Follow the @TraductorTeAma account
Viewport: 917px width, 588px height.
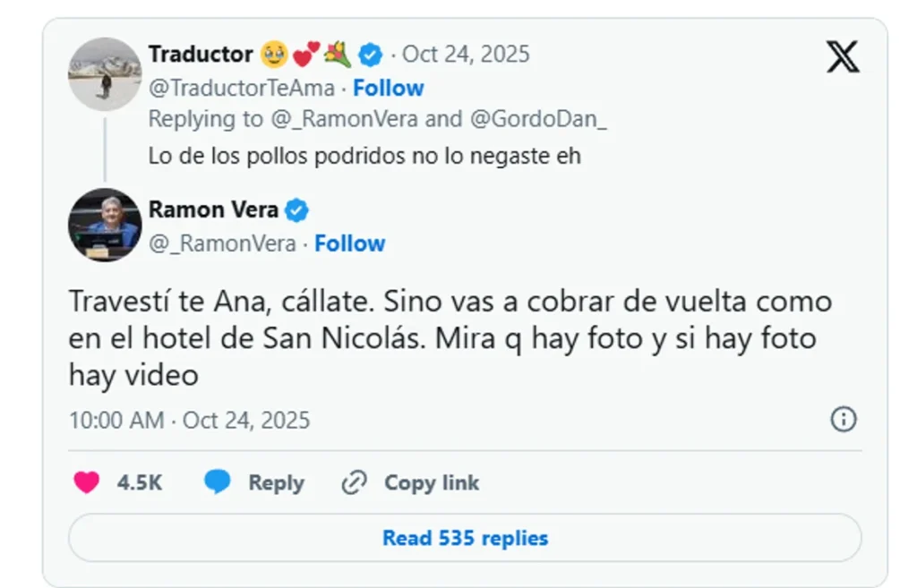pyautogui.click(x=388, y=88)
